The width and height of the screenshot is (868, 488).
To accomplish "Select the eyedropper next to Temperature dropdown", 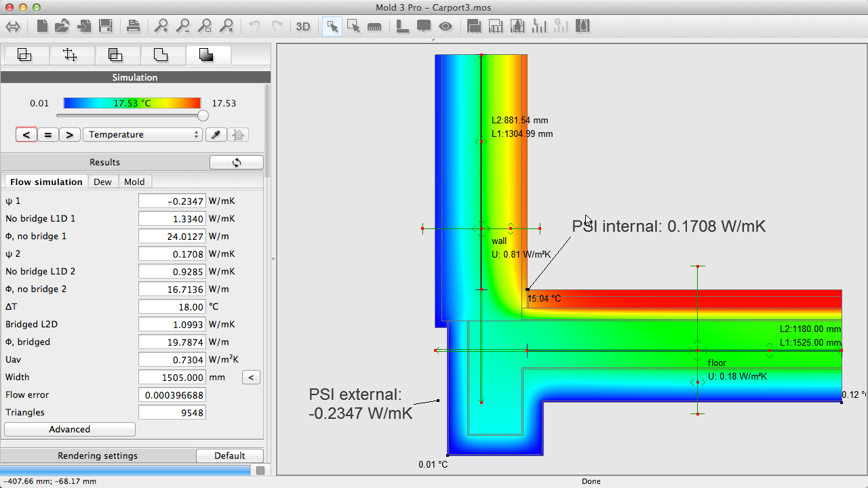I will (x=216, y=134).
